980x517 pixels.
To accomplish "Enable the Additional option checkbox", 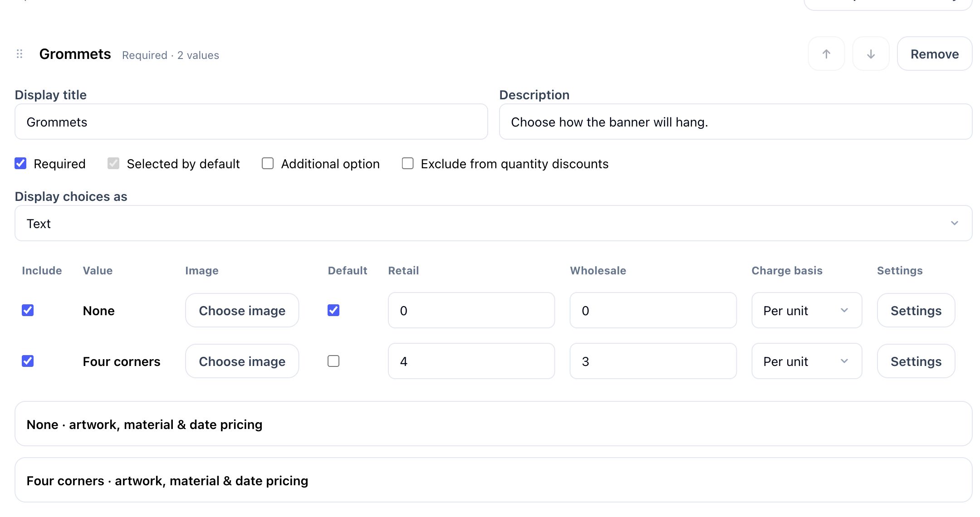I will (268, 163).
